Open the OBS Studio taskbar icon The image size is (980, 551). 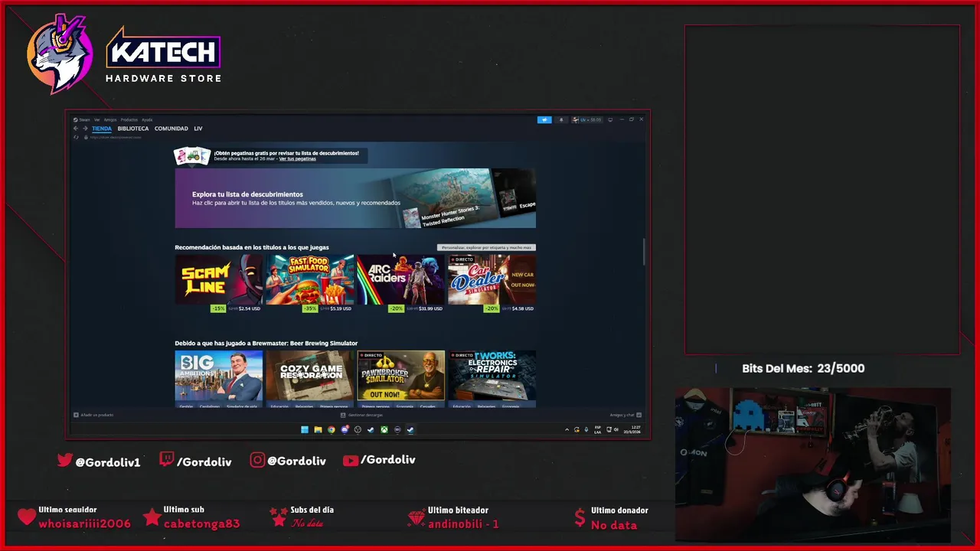point(358,429)
